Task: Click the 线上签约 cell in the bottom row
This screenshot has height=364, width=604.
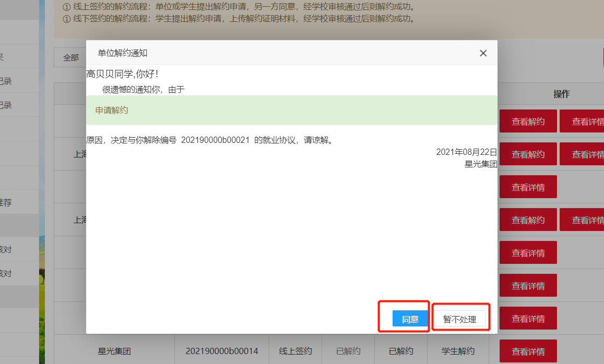Action: click(295, 351)
